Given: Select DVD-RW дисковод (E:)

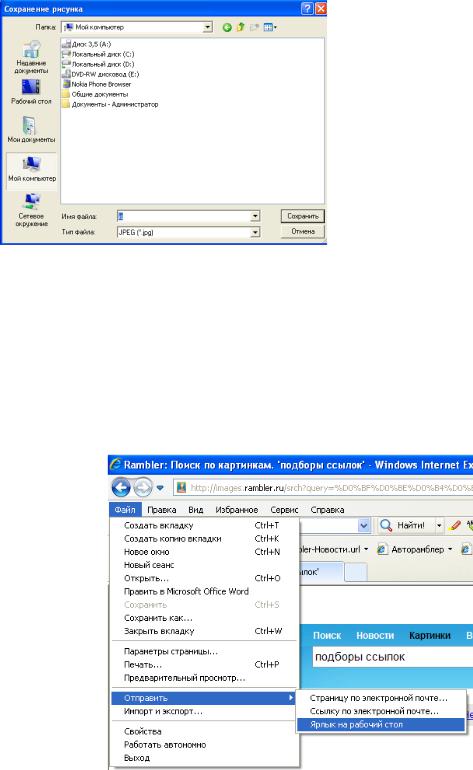Looking at the screenshot, I should point(101,74).
